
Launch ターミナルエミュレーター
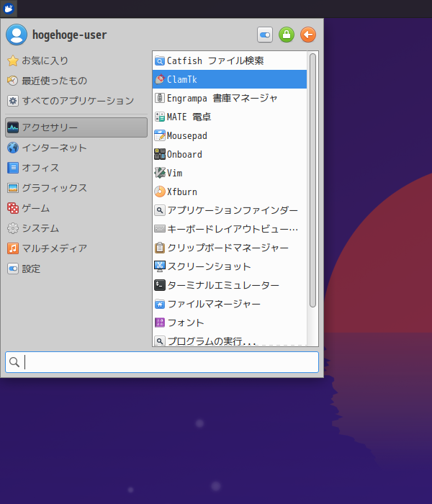click(230, 285)
